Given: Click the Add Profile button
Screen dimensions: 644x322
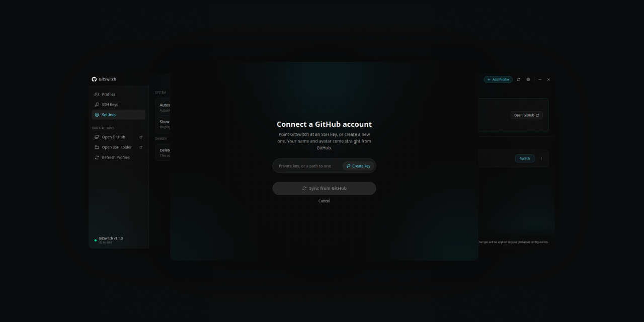Looking at the screenshot, I should [498, 79].
